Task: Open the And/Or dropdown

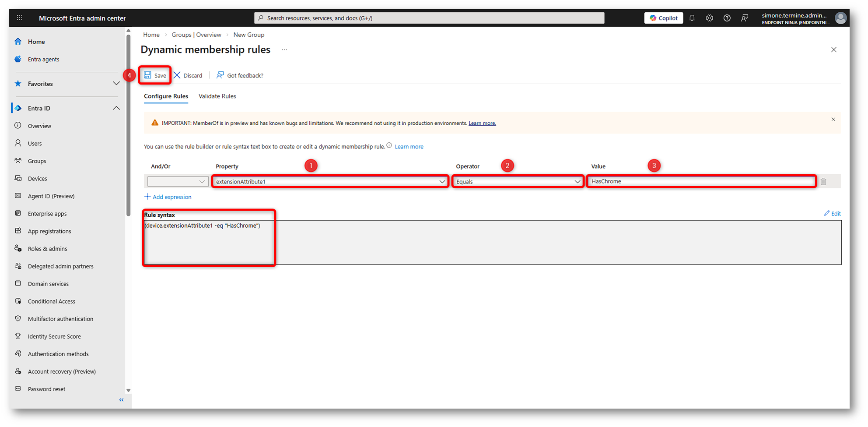Action: coord(178,181)
